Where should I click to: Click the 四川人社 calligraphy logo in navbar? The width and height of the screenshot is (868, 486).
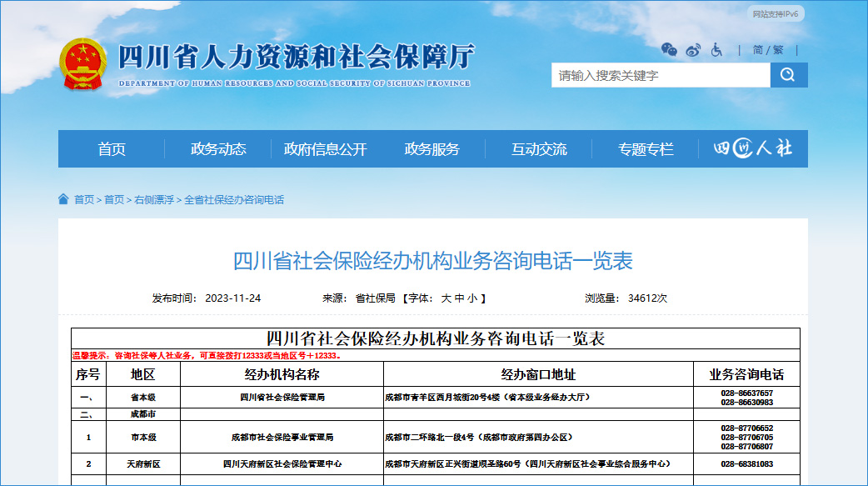[753, 149]
